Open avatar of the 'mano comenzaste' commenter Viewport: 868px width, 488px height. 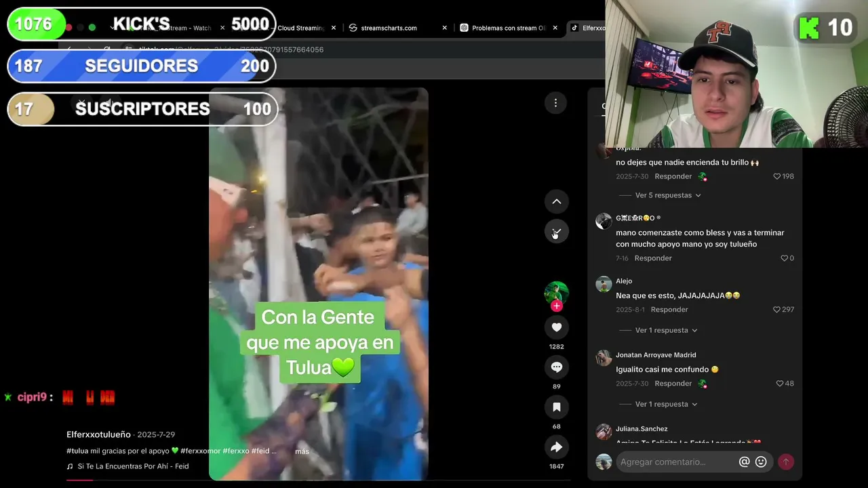click(604, 221)
